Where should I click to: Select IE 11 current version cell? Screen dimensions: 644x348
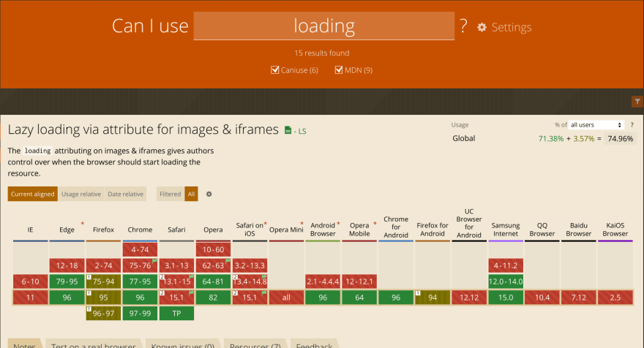click(31, 298)
